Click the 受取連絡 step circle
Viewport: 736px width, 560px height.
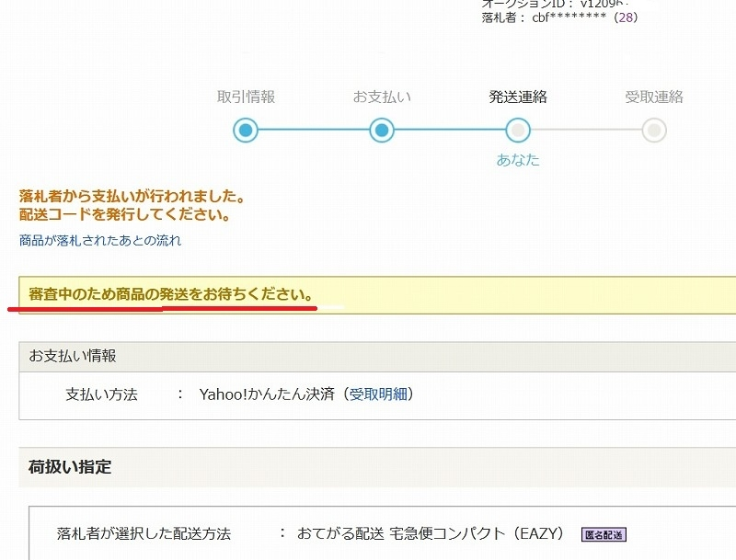click(654, 130)
